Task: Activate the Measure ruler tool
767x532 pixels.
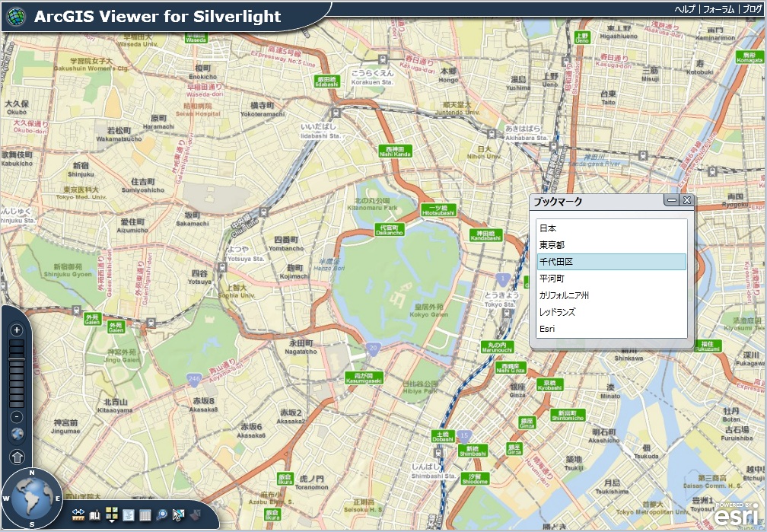Action: pos(78,514)
